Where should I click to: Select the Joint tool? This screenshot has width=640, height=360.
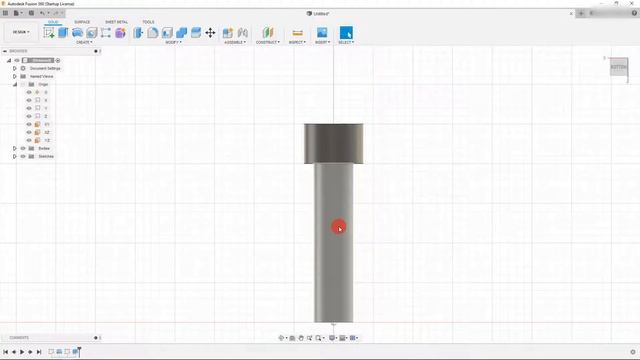[242, 33]
